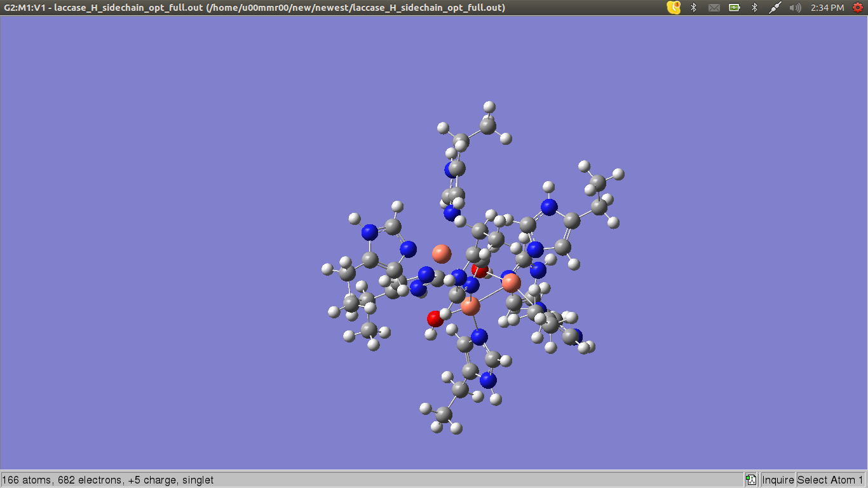Screen dimensions: 868x488
Task: Click the volume speaker icon
Action: coord(795,8)
